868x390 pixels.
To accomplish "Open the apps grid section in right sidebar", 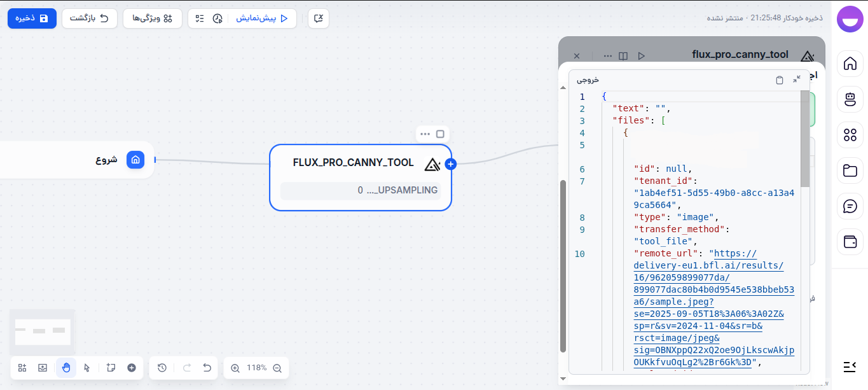I will pyautogui.click(x=850, y=135).
